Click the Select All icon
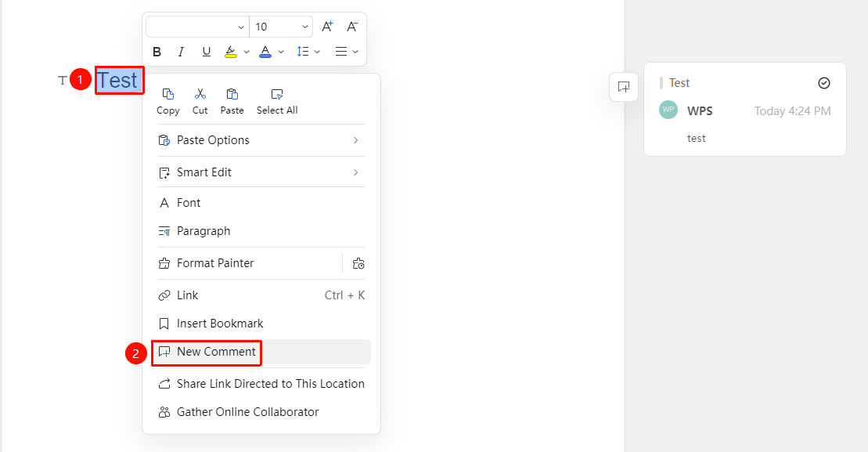Viewport: 868px width, 452px height. coord(277,94)
